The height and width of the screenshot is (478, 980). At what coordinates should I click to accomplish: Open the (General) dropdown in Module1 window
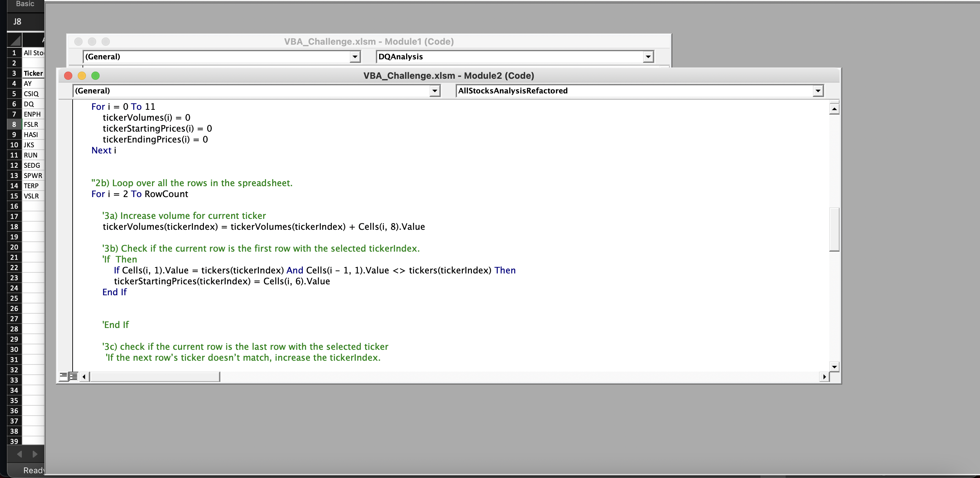coord(355,57)
